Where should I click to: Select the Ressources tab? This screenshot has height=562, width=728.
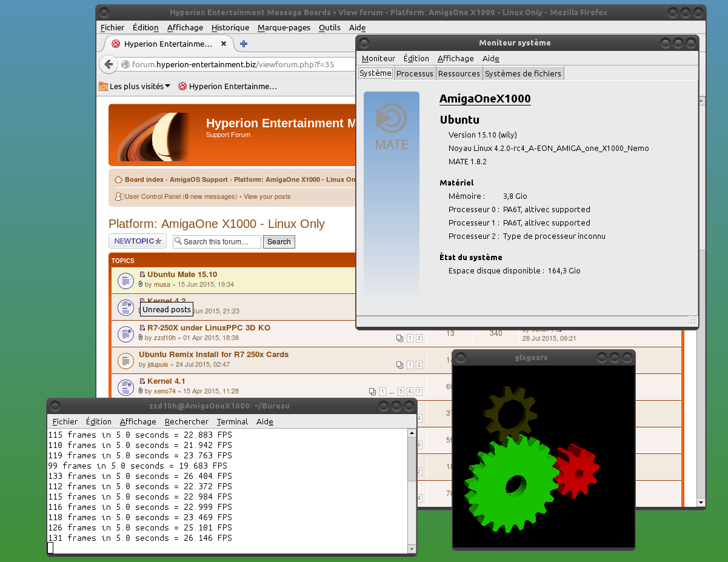point(459,73)
